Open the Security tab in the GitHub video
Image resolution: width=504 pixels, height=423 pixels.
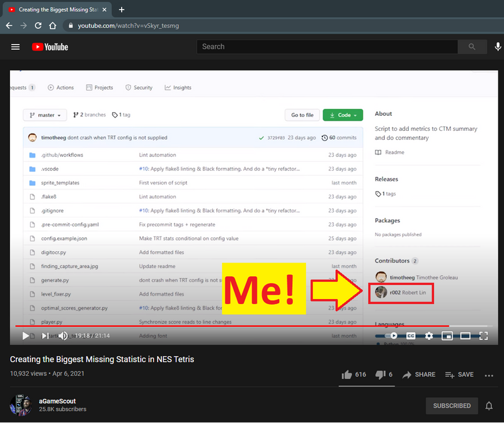click(139, 87)
